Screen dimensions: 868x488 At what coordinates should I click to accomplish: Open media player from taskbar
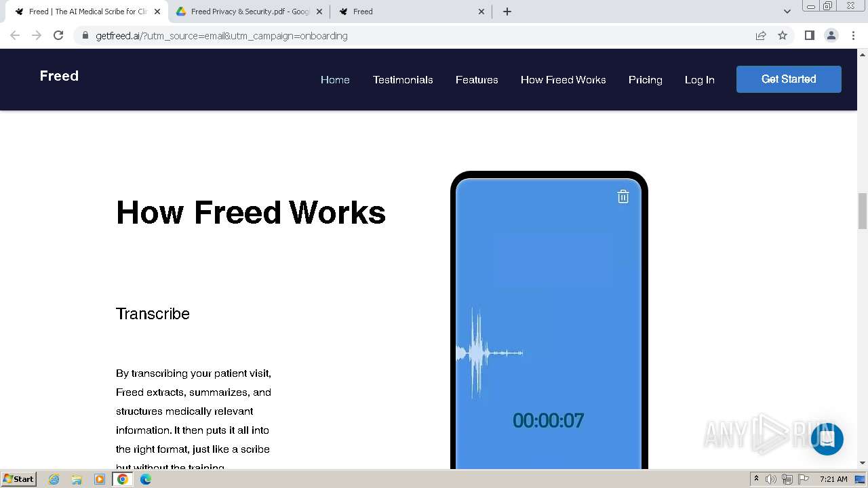pos(100,479)
